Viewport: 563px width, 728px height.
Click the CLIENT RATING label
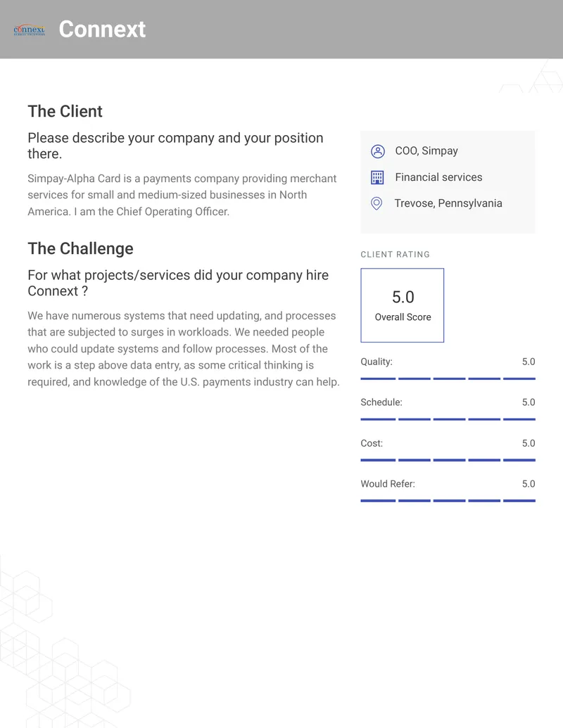click(x=396, y=255)
